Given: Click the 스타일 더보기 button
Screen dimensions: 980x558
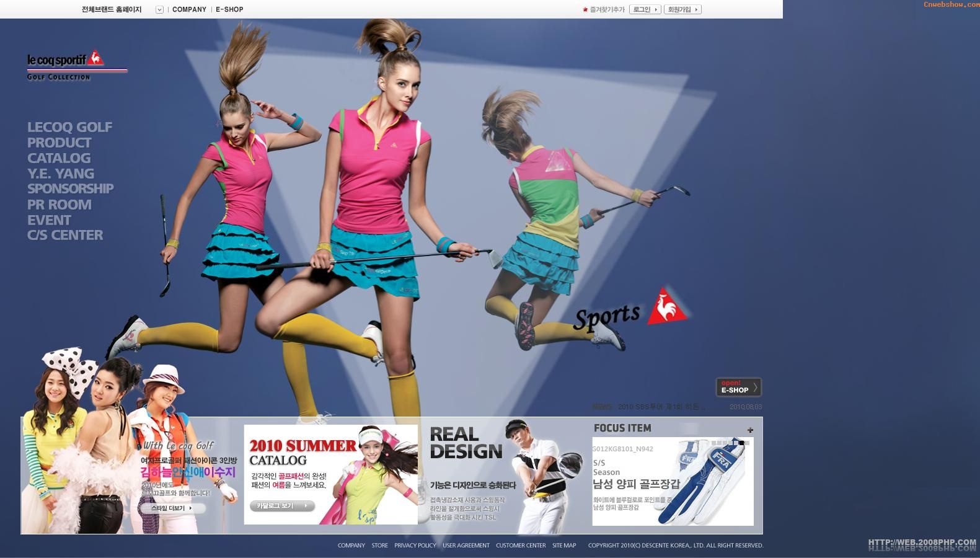Looking at the screenshot, I should point(172,508).
